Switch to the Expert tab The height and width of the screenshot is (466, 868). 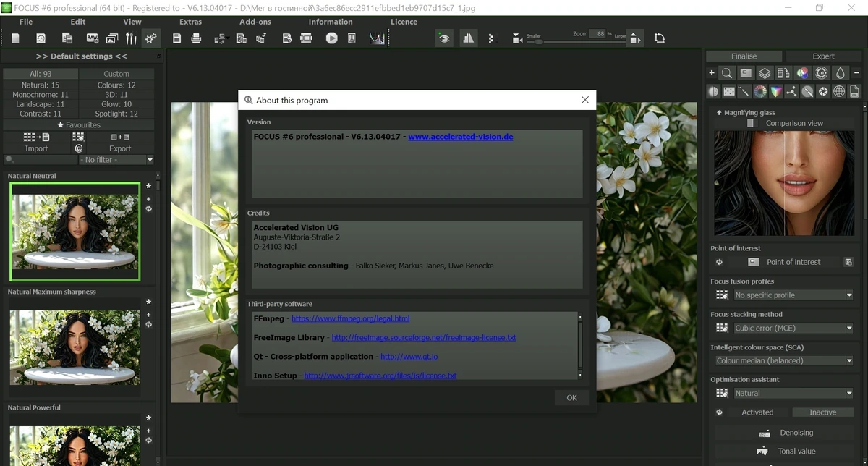pyautogui.click(x=823, y=56)
